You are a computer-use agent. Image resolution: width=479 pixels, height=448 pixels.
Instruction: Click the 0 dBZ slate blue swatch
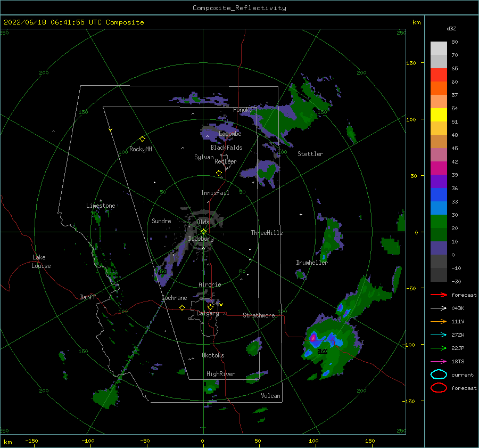[439, 248]
